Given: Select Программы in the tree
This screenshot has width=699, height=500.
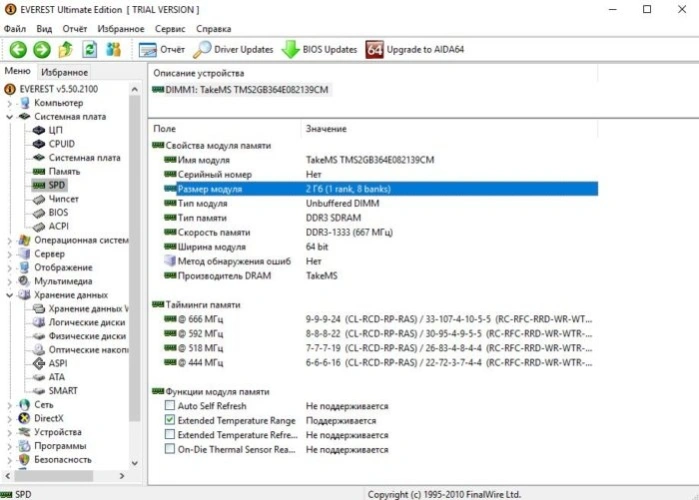Looking at the screenshot, I should (60, 446).
